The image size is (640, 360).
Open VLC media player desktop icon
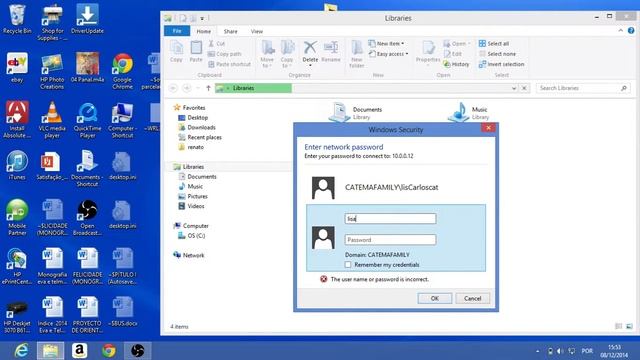click(x=52, y=120)
